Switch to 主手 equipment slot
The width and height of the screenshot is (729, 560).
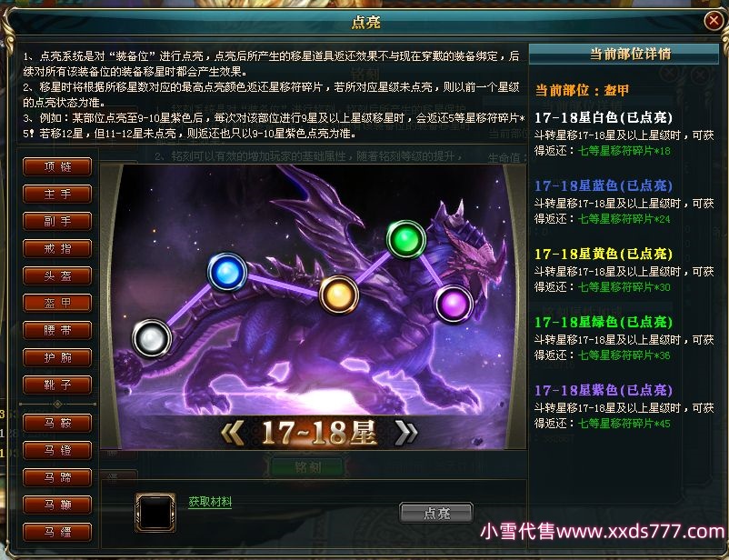click(57, 195)
